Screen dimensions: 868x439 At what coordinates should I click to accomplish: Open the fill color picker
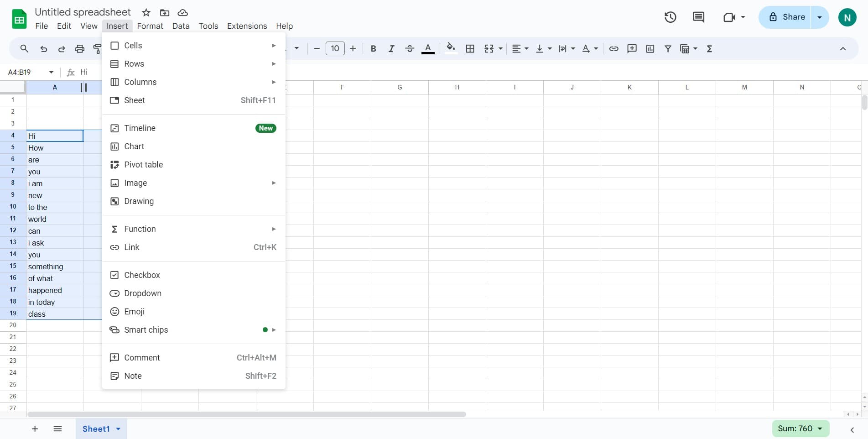pyautogui.click(x=451, y=48)
